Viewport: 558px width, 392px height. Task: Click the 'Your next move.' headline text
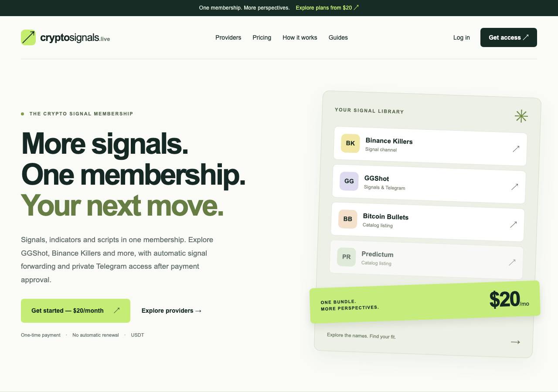pos(122,205)
